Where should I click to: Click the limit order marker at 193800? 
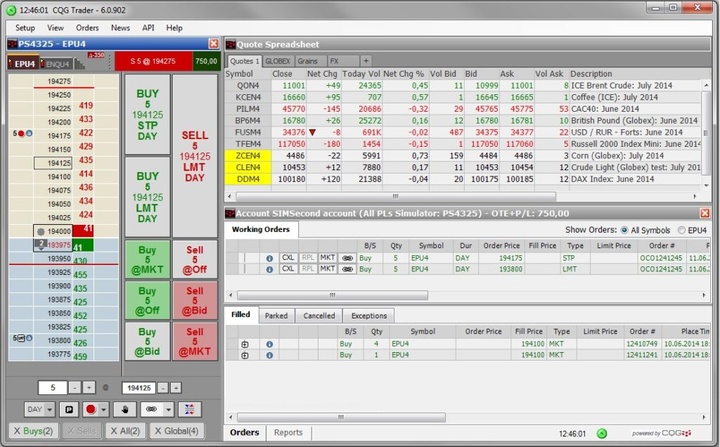point(21,338)
